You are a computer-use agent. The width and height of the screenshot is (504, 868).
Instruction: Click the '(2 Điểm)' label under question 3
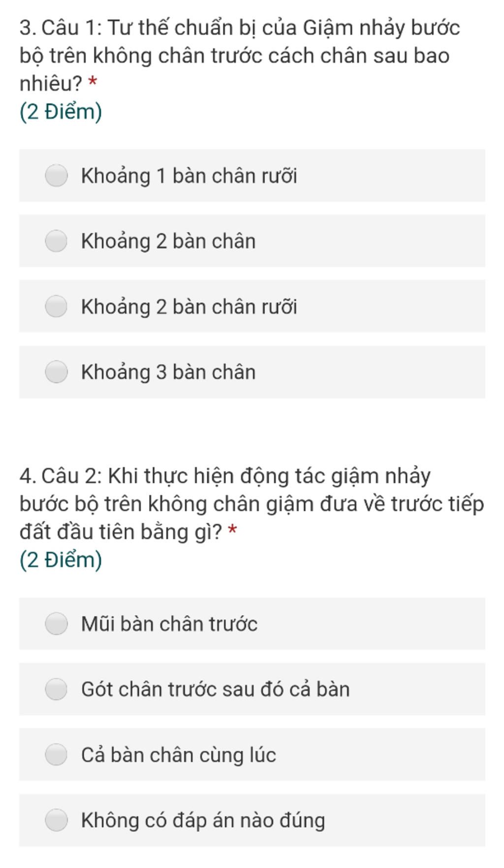click(x=61, y=112)
